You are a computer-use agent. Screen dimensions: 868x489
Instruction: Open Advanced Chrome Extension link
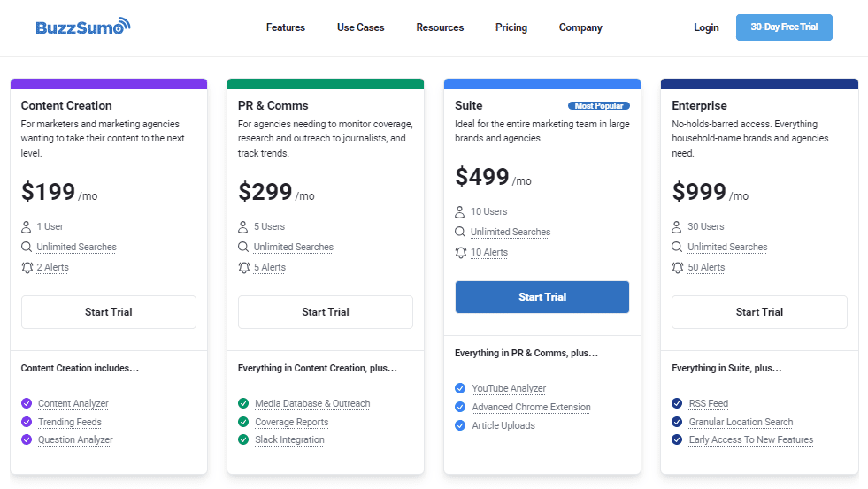531,407
